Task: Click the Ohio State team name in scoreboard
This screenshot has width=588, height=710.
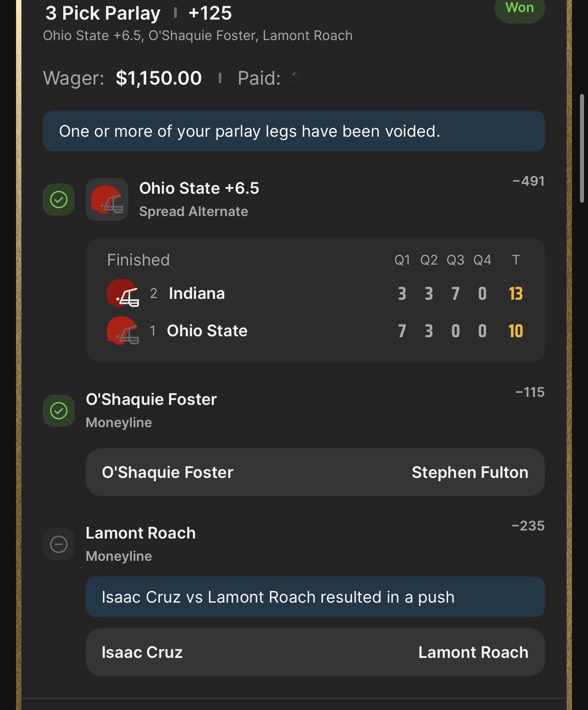Action: (207, 331)
